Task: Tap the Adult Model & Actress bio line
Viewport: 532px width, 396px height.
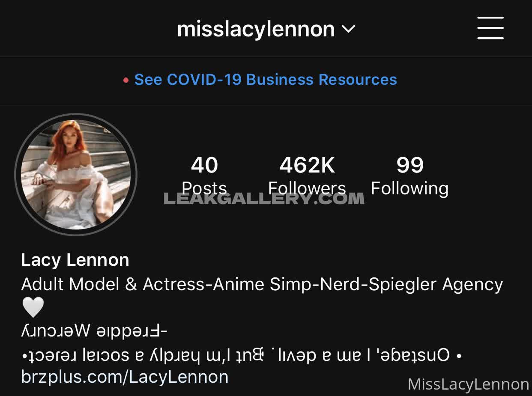Action: click(262, 284)
